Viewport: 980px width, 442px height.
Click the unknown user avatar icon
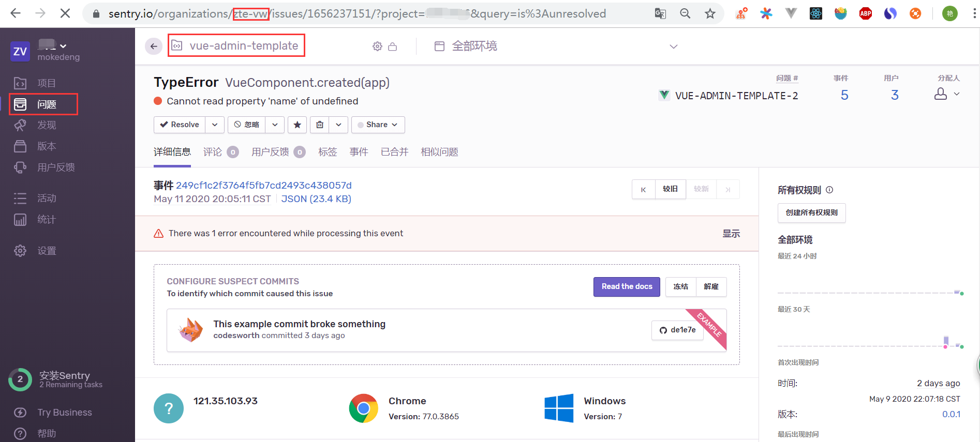click(169, 408)
